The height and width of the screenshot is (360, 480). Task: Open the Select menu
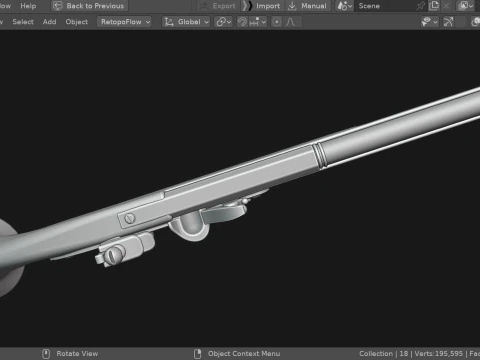tap(23, 22)
